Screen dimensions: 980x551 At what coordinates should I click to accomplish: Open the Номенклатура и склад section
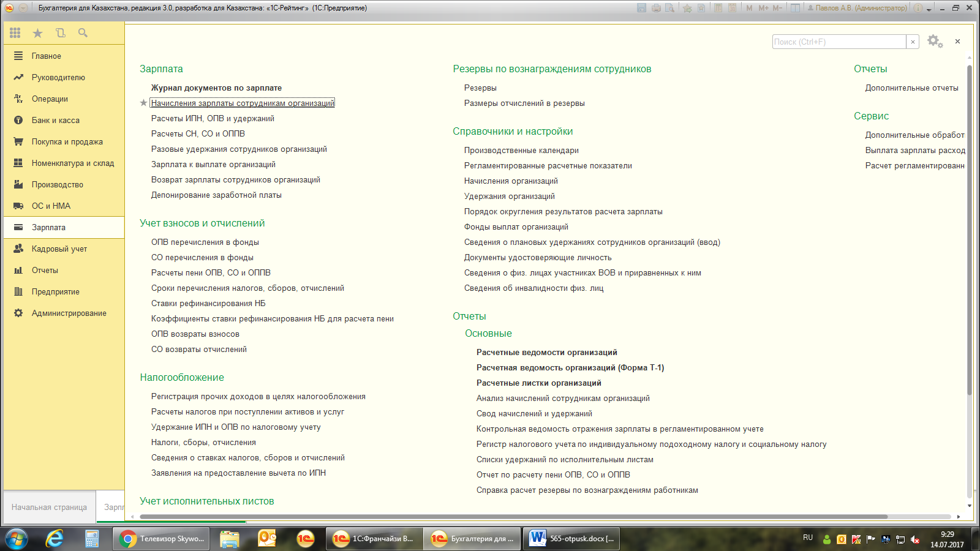click(x=64, y=163)
